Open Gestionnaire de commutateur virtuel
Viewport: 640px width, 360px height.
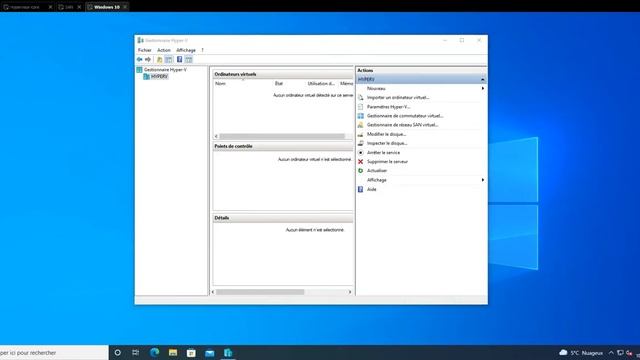[x=405, y=116]
